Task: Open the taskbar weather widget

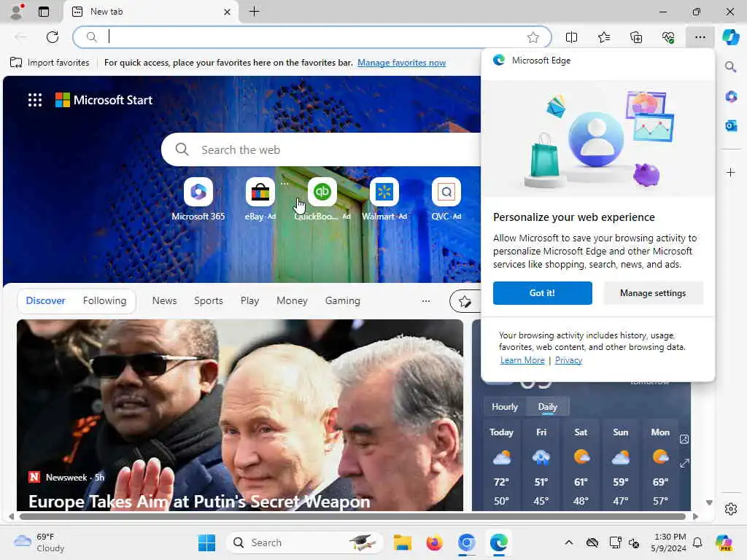Action: click(39, 542)
